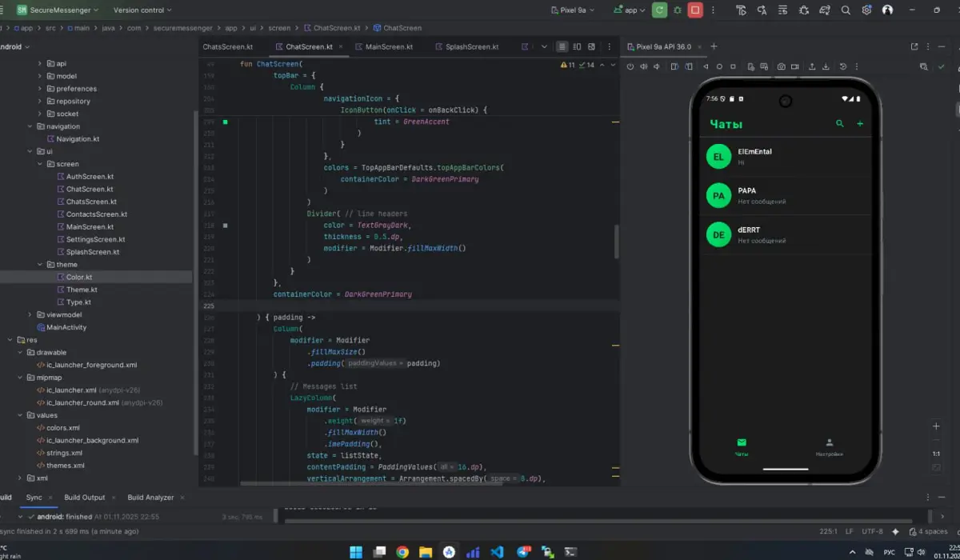Screen dimensions: 960x560
Task: Expand the model package folder
Action: pyautogui.click(x=40, y=76)
